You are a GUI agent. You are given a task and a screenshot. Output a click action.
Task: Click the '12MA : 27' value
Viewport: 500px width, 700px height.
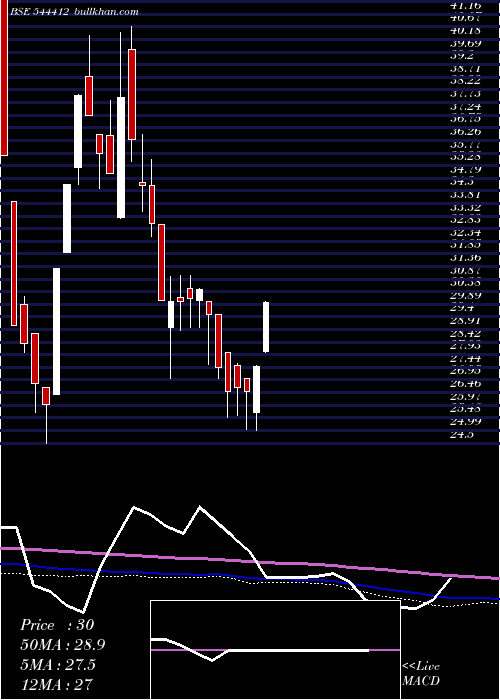56,684
